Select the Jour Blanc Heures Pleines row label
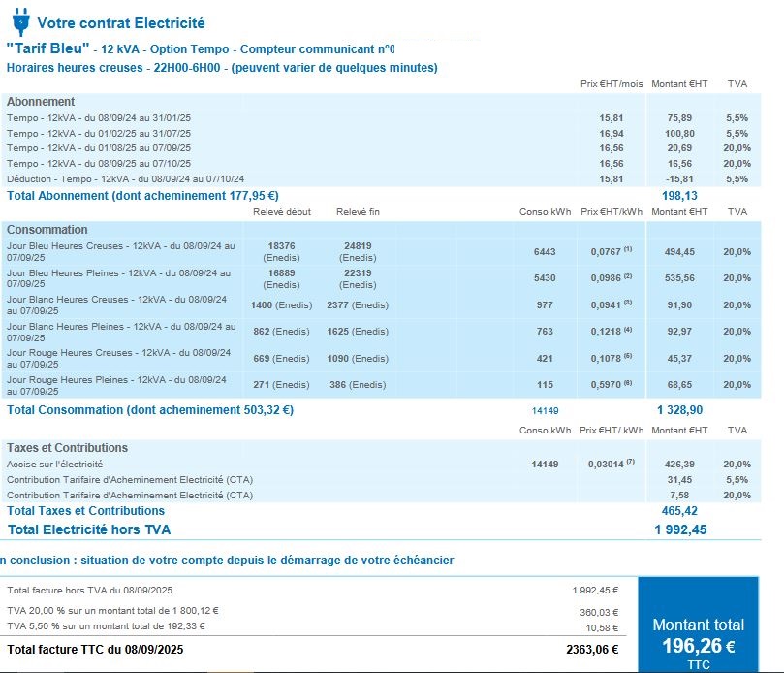Viewport: 784px width, 673px height. coord(120,332)
